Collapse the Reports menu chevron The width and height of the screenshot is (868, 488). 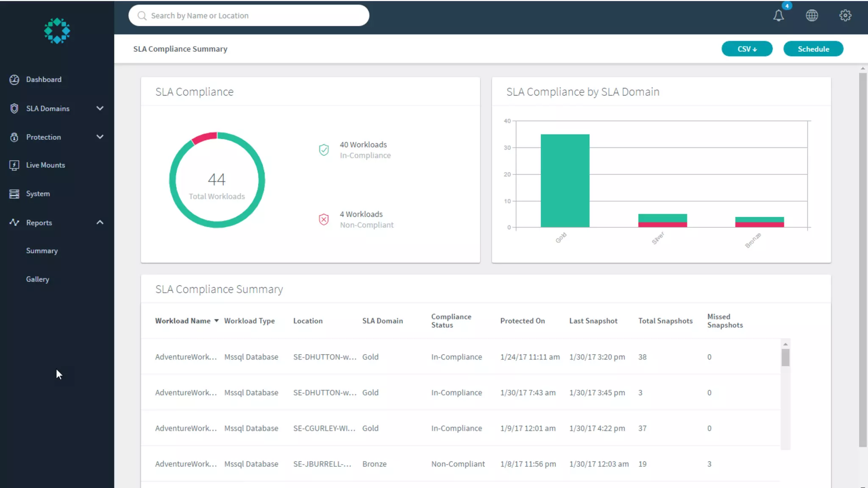[100, 222]
